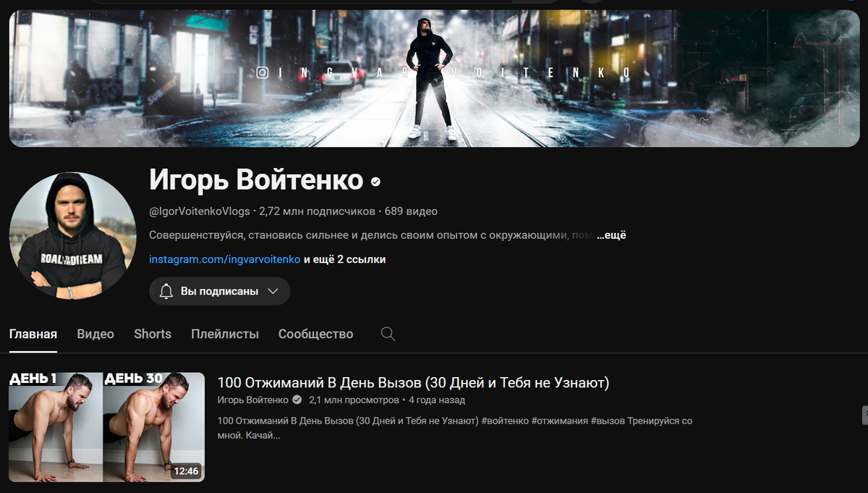Click the verified badge next to Игорь Войтенко below the video
The height and width of the screenshot is (493, 868).
point(296,399)
